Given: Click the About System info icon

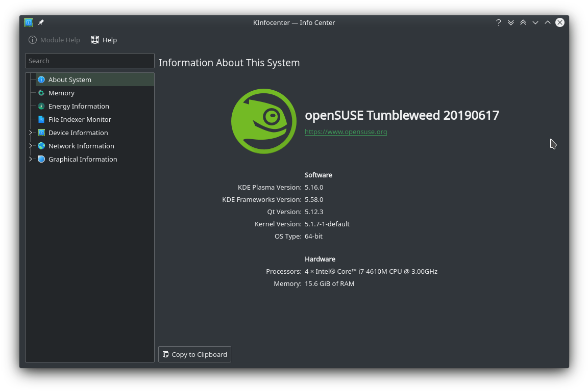Looking at the screenshot, I should [x=41, y=80].
